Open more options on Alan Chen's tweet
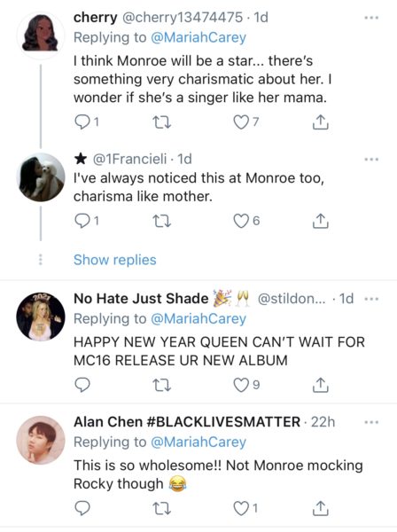 [x=371, y=422]
